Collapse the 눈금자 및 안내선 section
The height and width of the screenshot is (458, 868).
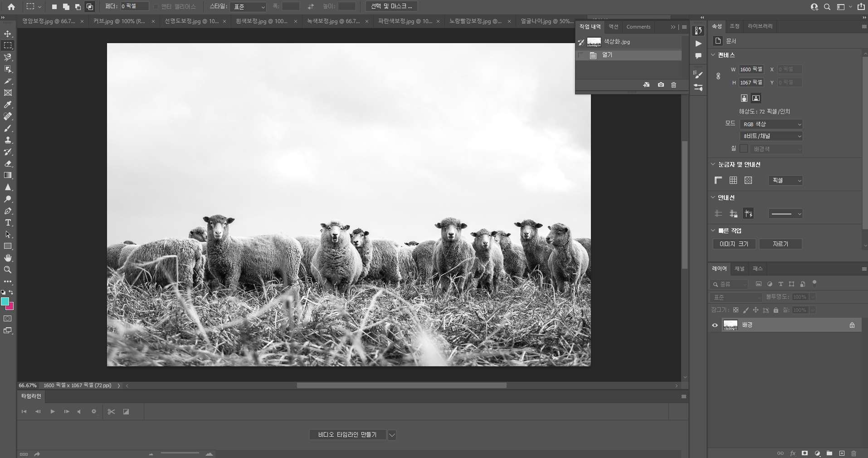click(713, 164)
